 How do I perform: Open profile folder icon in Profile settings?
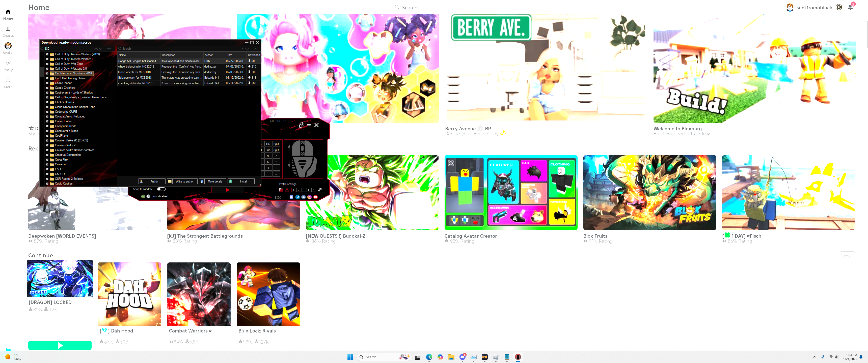click(x=281, y=190)
